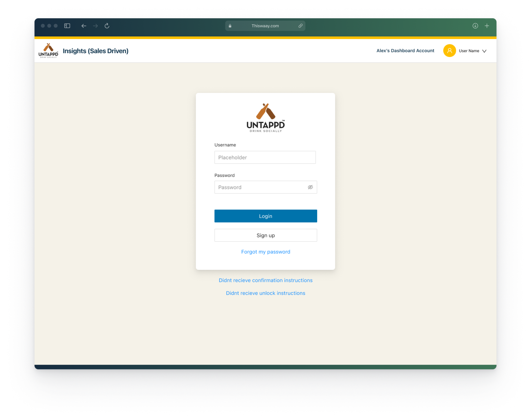This screenshot has height=420, width=531.
Task: Focus the Username input field
Action: 265,157
